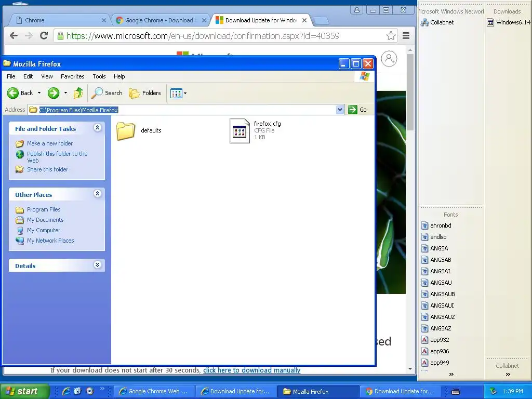Click the system tray clock 1:39 PM
The width and height of the screenshot is (532, 399).
pyautogui.click(x=513, y=391)
